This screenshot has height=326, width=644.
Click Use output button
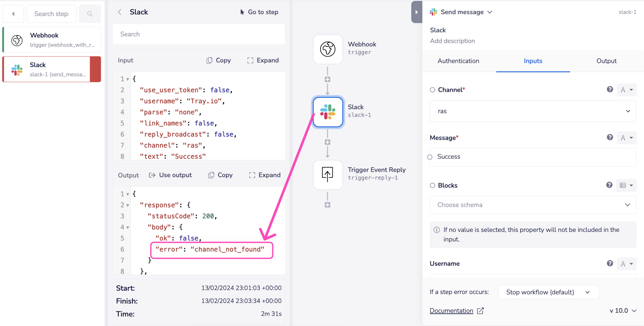[170, 175]
